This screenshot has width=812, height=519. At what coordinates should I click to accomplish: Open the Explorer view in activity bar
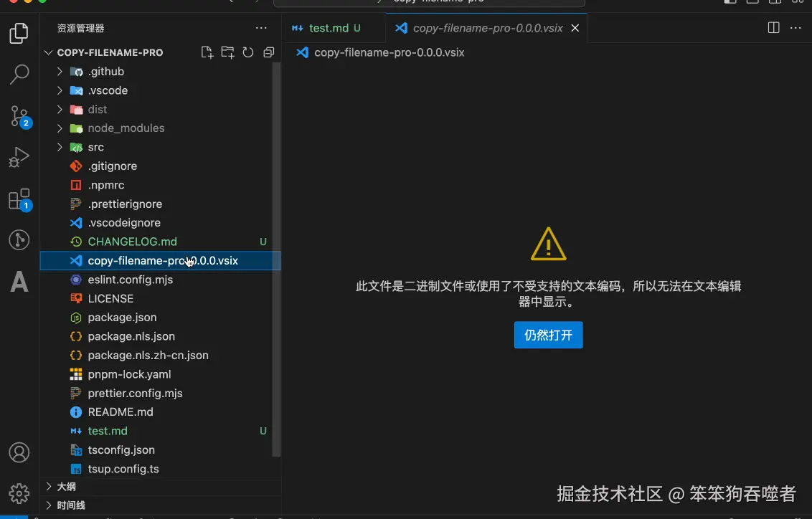click(19, 34)
